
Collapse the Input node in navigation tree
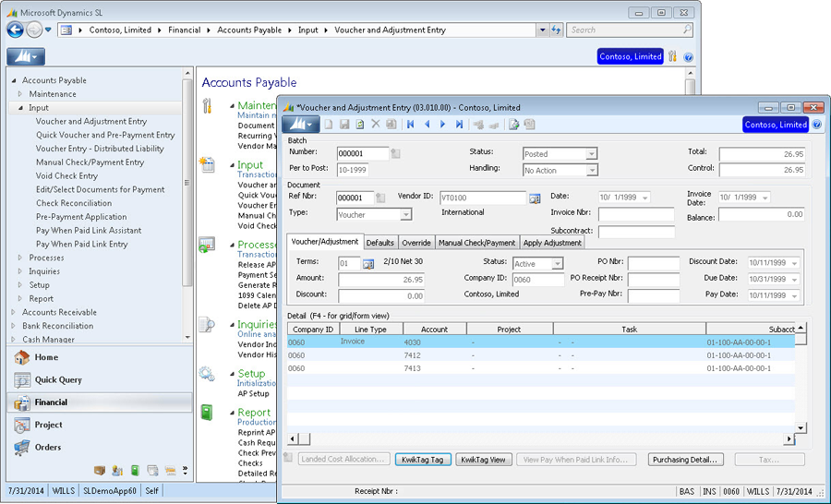tap(20, 108)
